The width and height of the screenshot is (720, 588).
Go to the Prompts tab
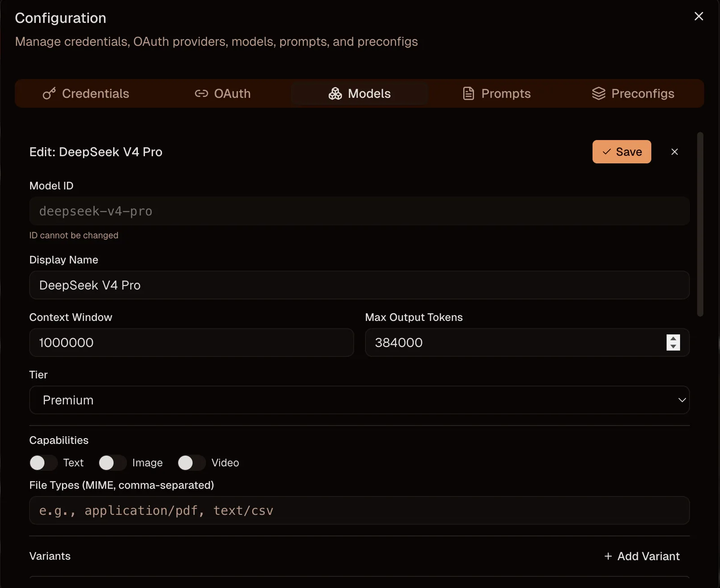496,93
